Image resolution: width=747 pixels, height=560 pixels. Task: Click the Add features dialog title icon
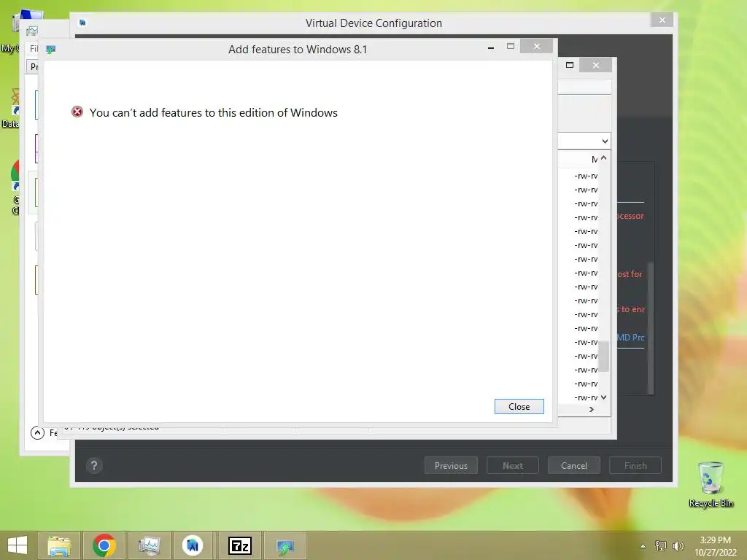coord(51,49)
